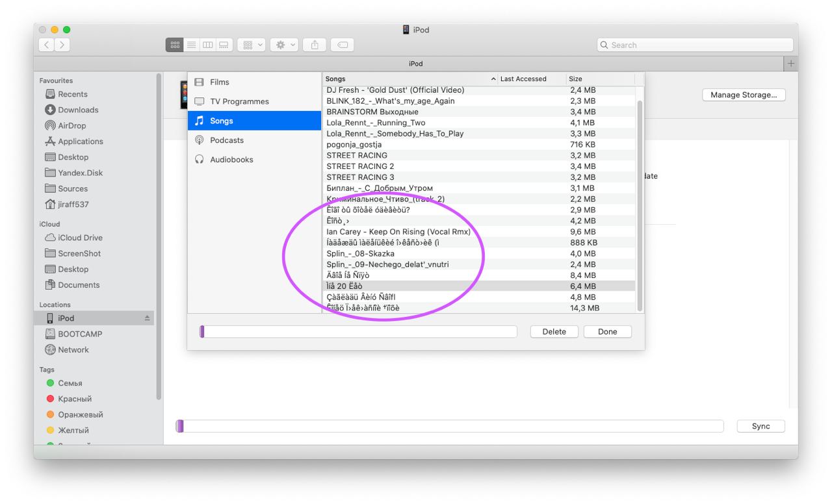
Task: Open Yandex.Disk folder in sidebar
Action: click(x=80, y=173)
